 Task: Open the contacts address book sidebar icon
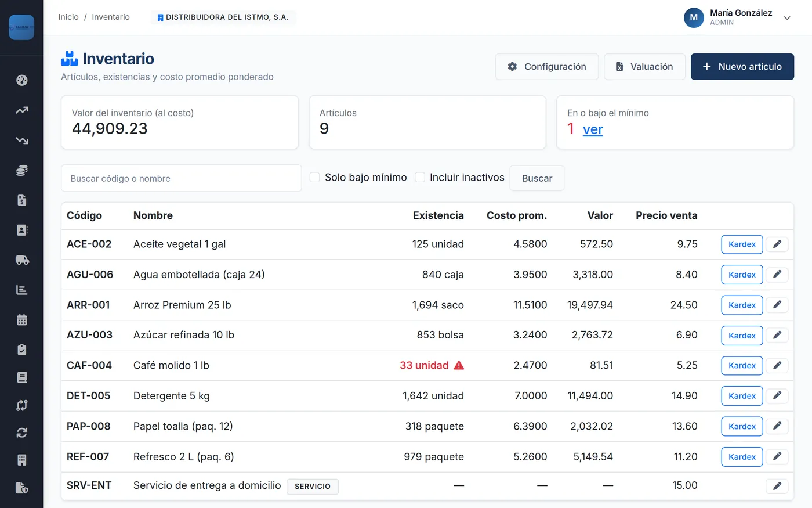[22, 230]
